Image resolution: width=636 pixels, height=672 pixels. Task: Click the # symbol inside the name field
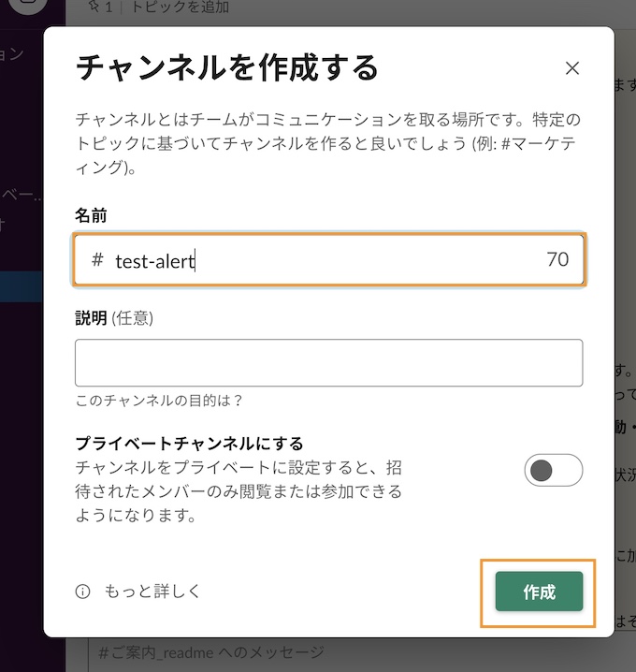pyautogui.click(x=97, y=259)
